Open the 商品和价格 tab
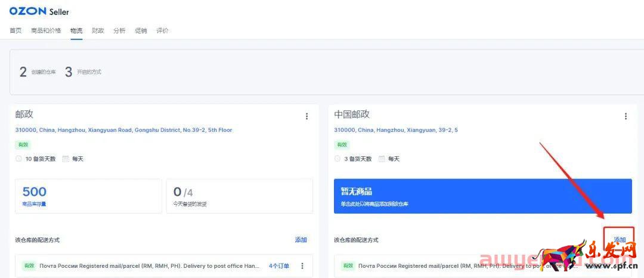The width and height of the screenshot is (644, 278). coord(46,30)
